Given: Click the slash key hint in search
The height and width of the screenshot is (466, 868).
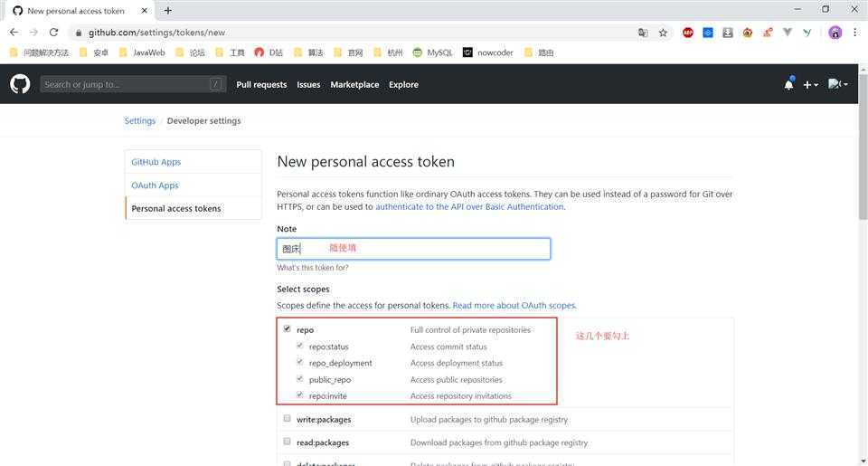Looking at the screenshot, I should click(216, 84).
